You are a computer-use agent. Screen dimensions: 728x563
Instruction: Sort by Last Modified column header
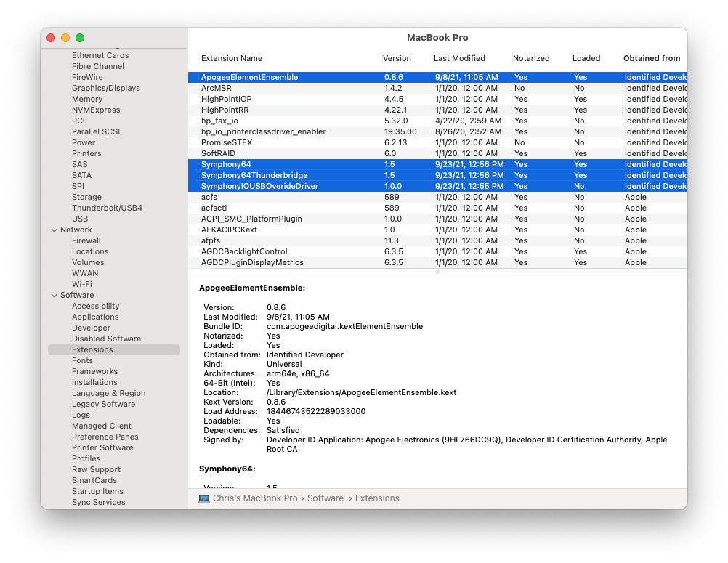[459, 59]
